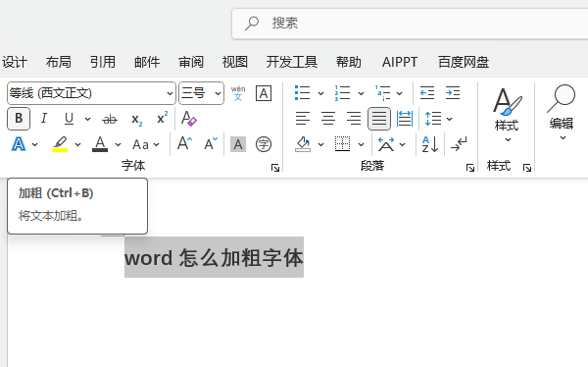The width and height of the screenshot is (588, 367).
Task: Sort text with A-Z icon
Action: tap(430, 144)
